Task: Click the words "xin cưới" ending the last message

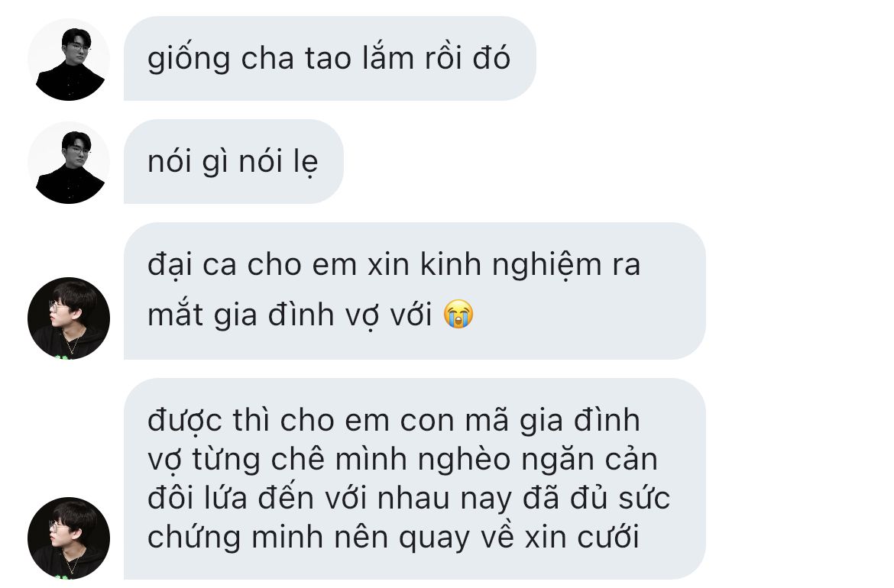Action: coord(581,538)
